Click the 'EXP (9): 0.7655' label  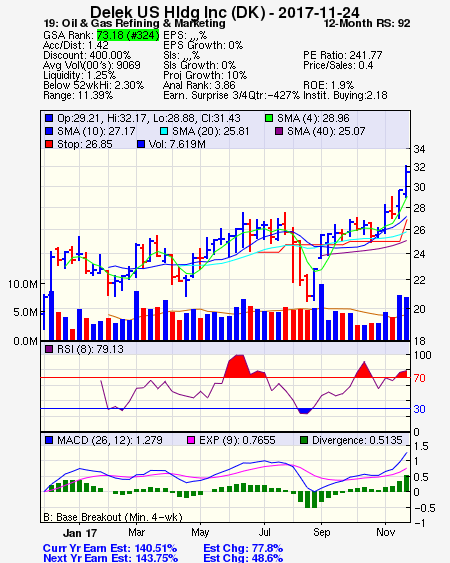(x=237, y=440)
